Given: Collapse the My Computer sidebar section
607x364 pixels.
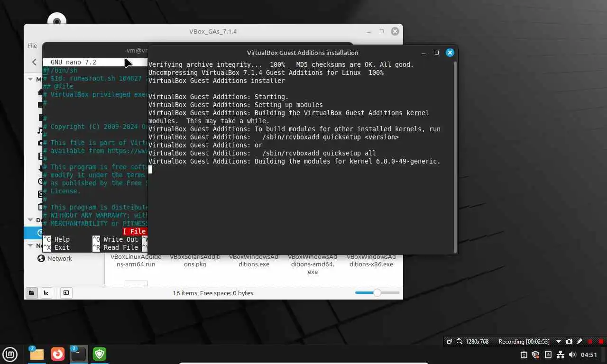Looking at the screenshot, I should tap(30, 79).
